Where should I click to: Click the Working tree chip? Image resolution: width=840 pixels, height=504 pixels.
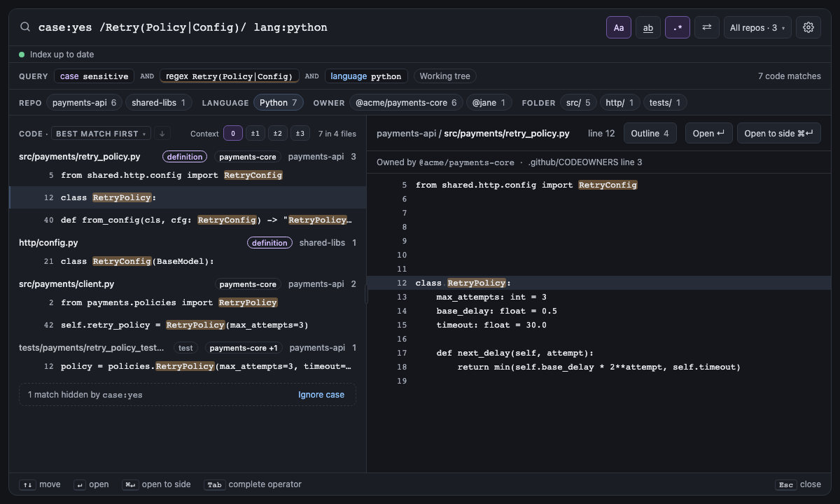pyautogui.click(x=444, y=76)
